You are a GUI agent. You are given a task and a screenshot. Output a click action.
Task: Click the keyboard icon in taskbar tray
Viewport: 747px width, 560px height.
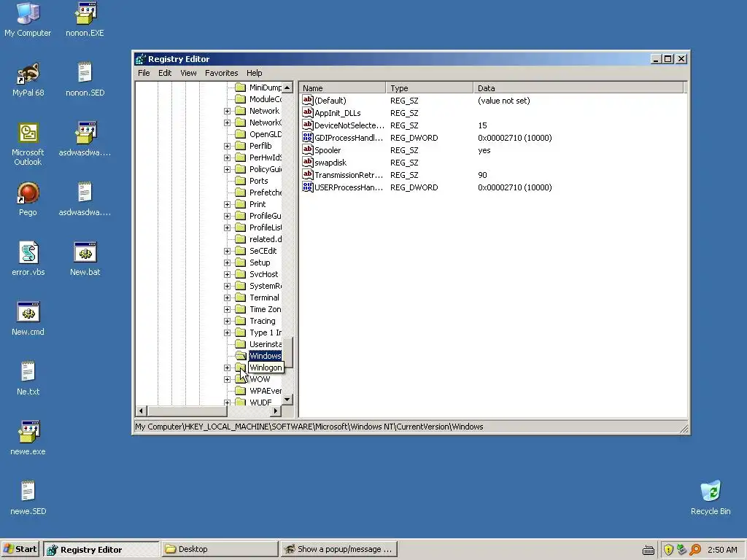pos(649,551)
